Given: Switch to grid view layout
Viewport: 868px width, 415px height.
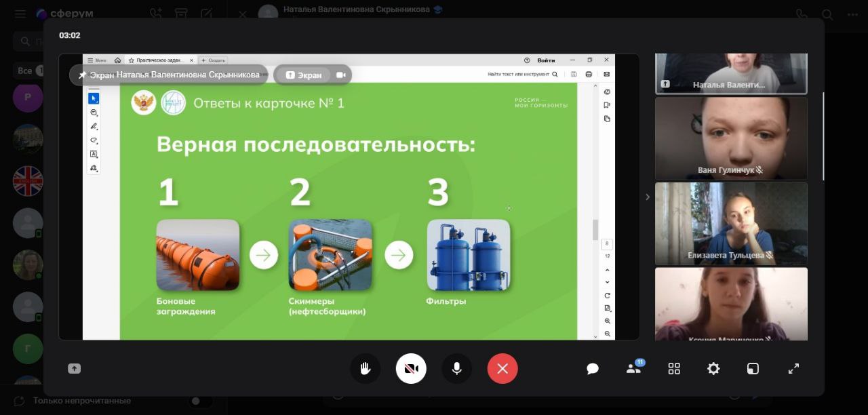Looking at the screenshot, I should tap(674, 369).
